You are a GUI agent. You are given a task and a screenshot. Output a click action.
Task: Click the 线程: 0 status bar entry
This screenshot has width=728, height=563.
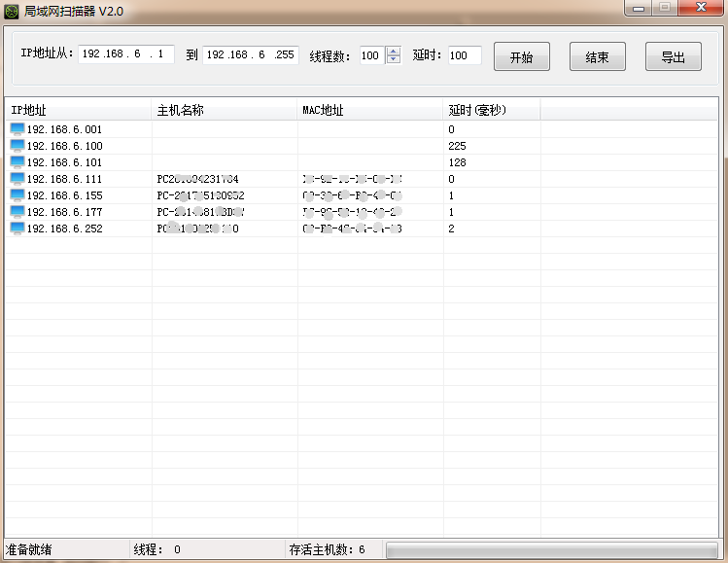[x=156, y=550]
